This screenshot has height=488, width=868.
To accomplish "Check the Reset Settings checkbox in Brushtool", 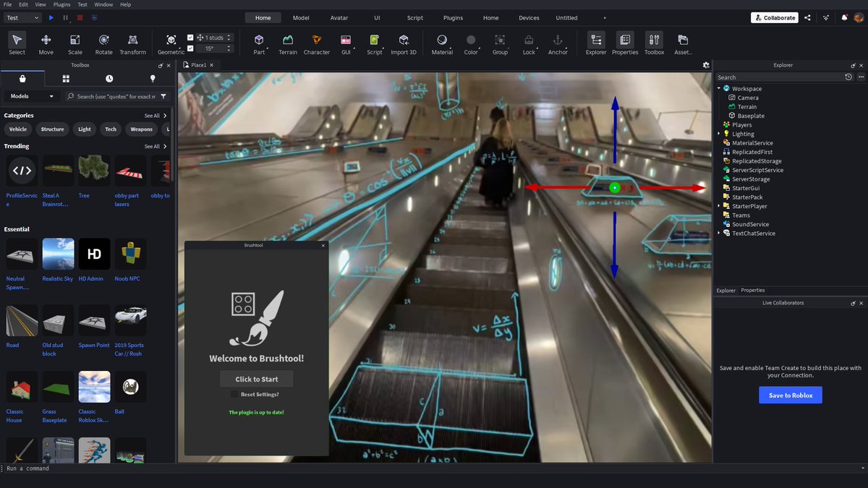I will click(234, 394).
